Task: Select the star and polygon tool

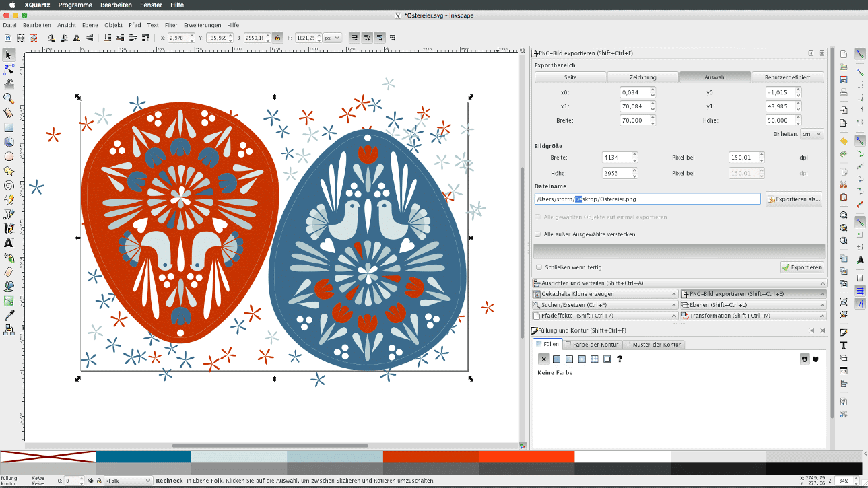Action: coord(9,170)
